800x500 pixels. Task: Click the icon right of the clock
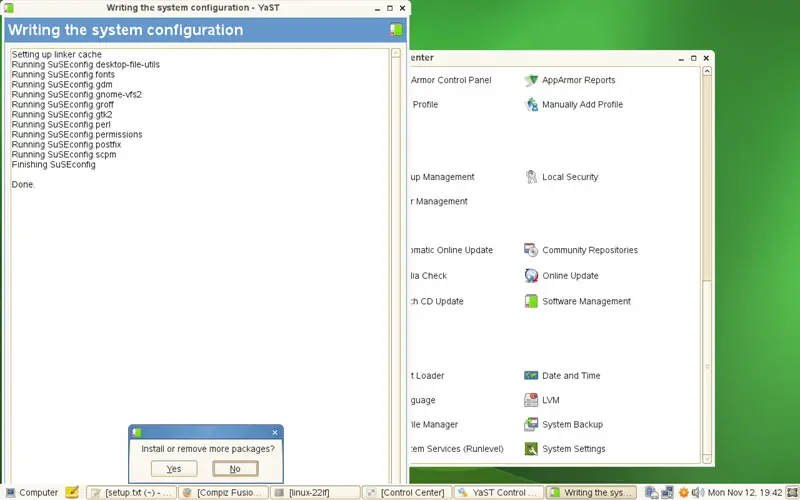792,492
